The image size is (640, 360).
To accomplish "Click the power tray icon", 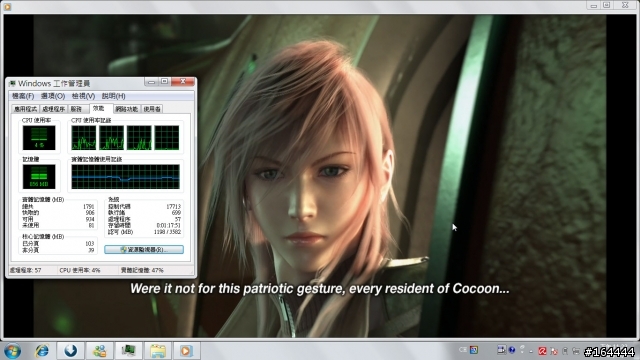I will coord(565,351).
